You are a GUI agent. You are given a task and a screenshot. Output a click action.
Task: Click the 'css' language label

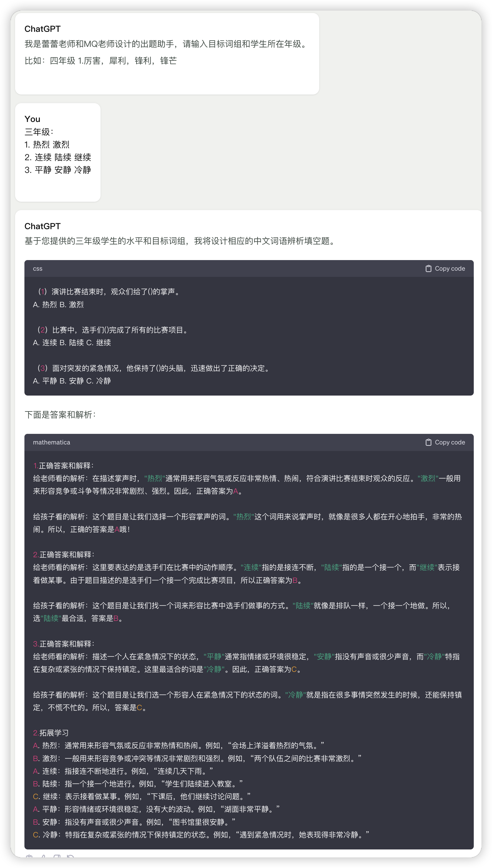[37, 269]
